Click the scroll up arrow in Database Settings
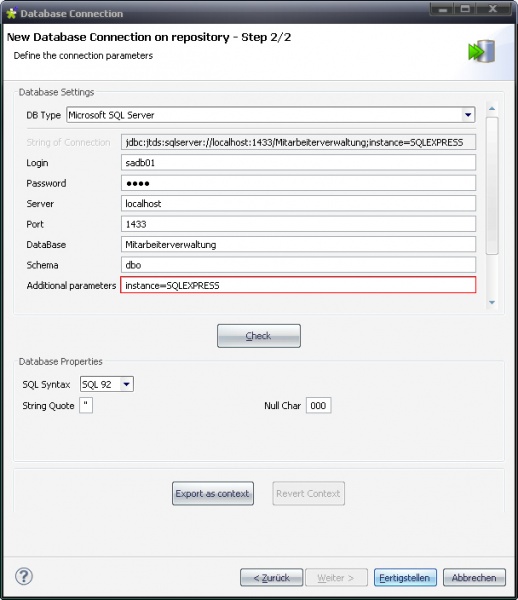The height and width of the screenshot is (600, 518). pos(492,109)
